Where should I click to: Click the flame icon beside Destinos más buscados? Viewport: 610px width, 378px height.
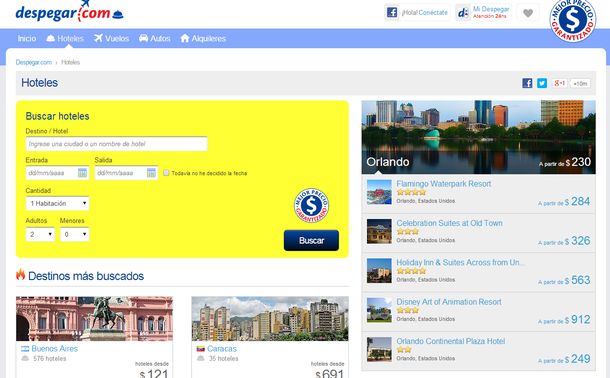coord(21,274)
